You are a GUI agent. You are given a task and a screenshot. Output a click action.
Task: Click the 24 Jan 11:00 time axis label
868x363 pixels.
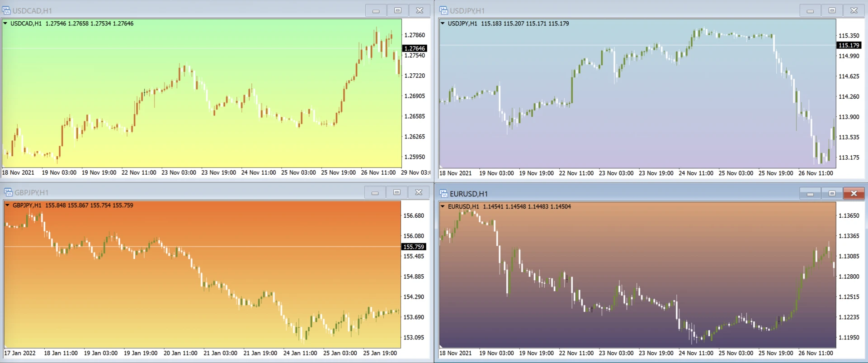click(x=300, y=353)
